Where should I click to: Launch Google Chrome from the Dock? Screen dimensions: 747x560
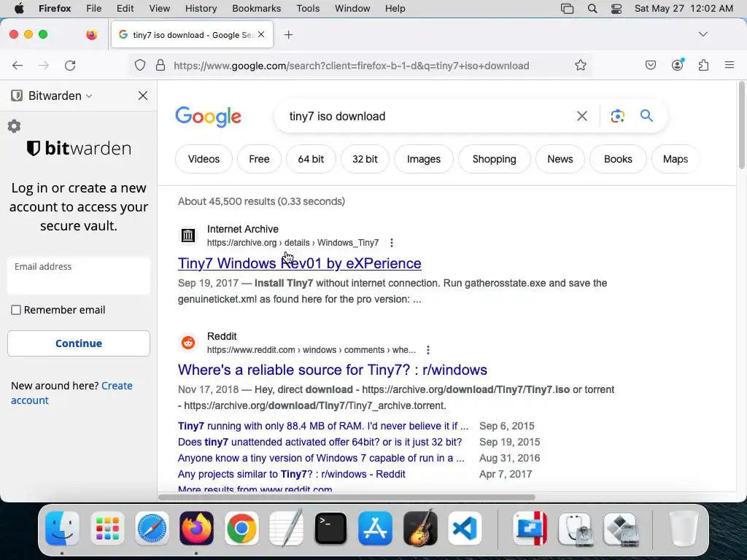[x=241, y=529]
